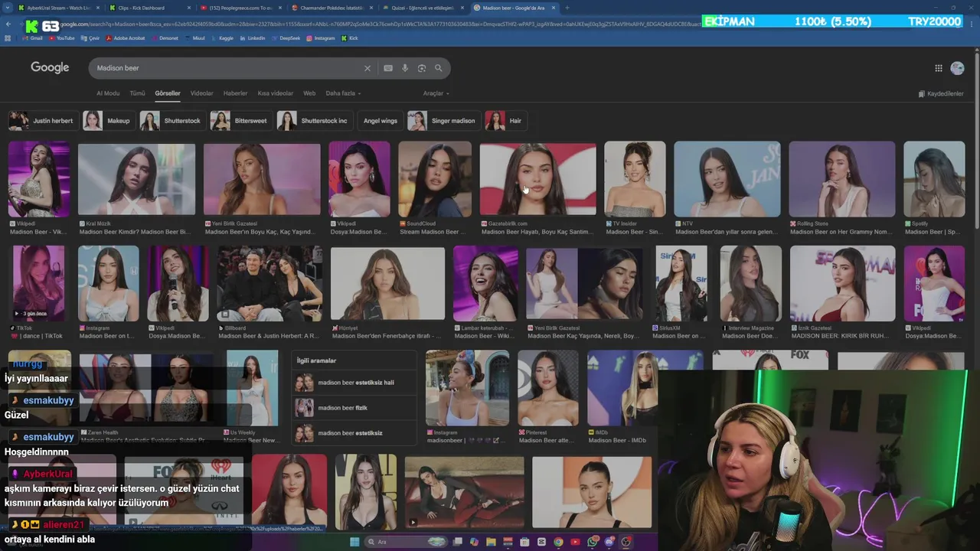
Task: Open Task View from the taskbar
Action: tap(457, 542)
